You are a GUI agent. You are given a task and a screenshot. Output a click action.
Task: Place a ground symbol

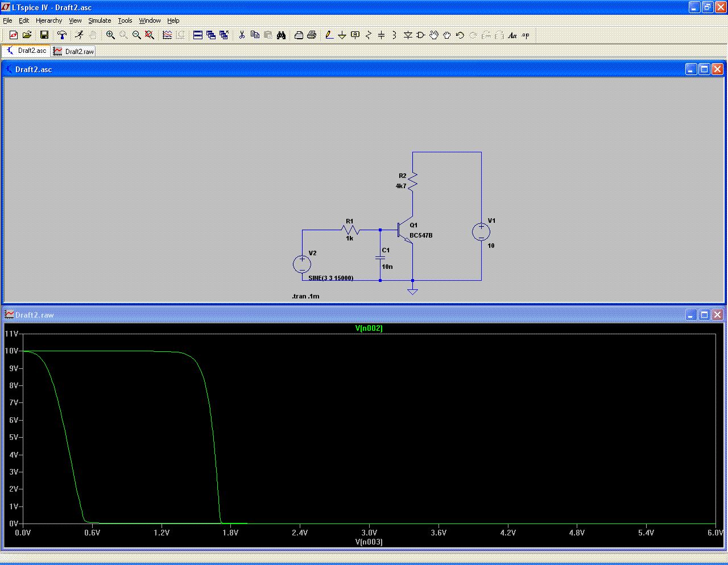pos(342,35)
